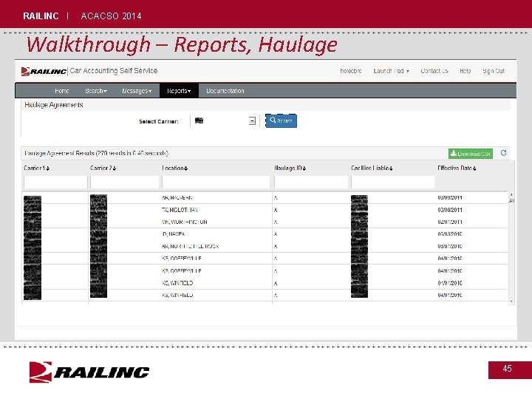Click the effective date 05/03/2010
This screenshot has height=399, width=532.
(450, 234)
